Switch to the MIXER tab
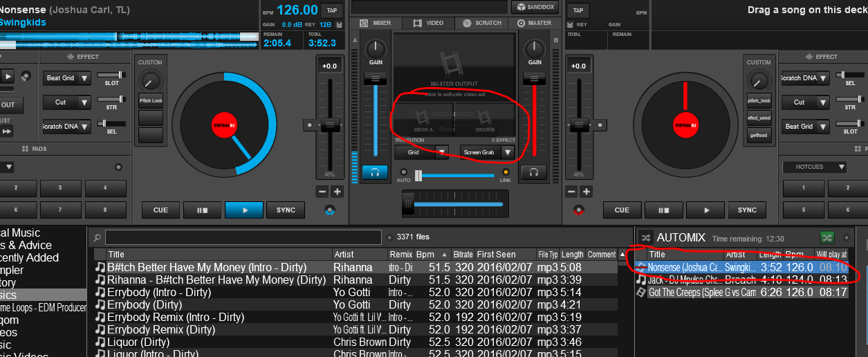Viewport: 868px width, 357px height. click(376, 23)
